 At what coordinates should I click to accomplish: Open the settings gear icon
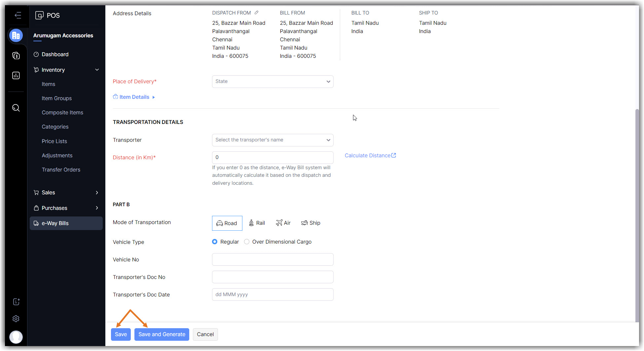coord(16,319)
